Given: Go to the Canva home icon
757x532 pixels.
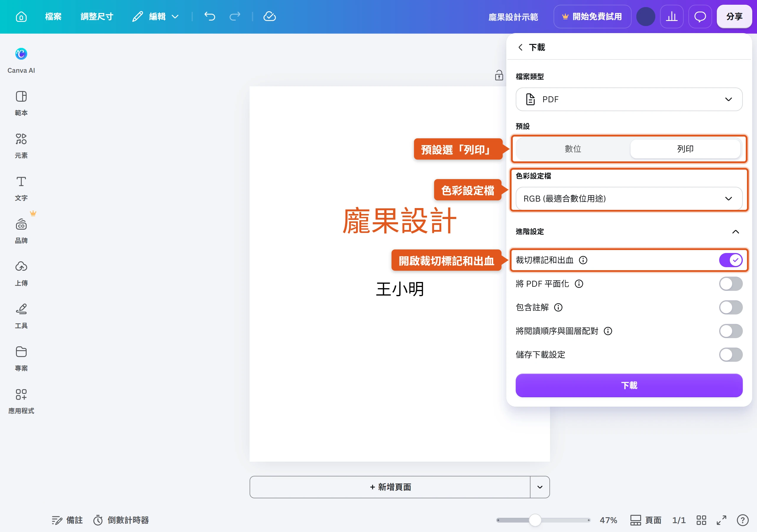Looking at the screenshot, I should pos(21,17).
